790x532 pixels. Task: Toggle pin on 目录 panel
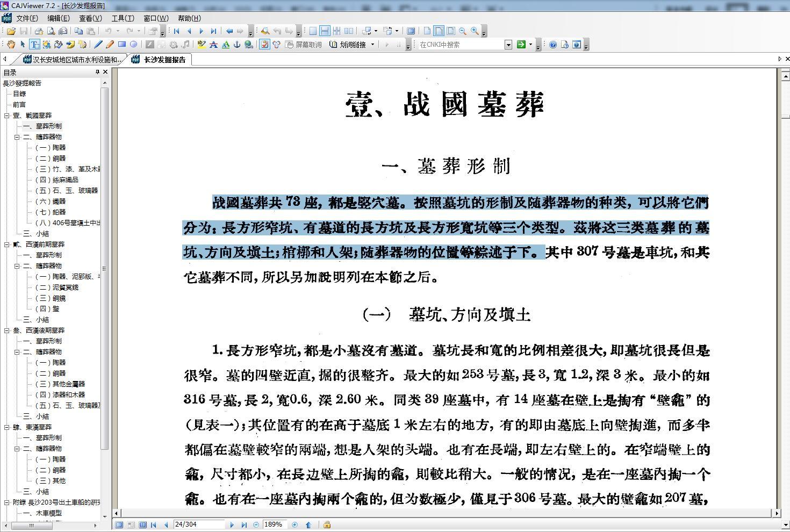tap(97, 72)
